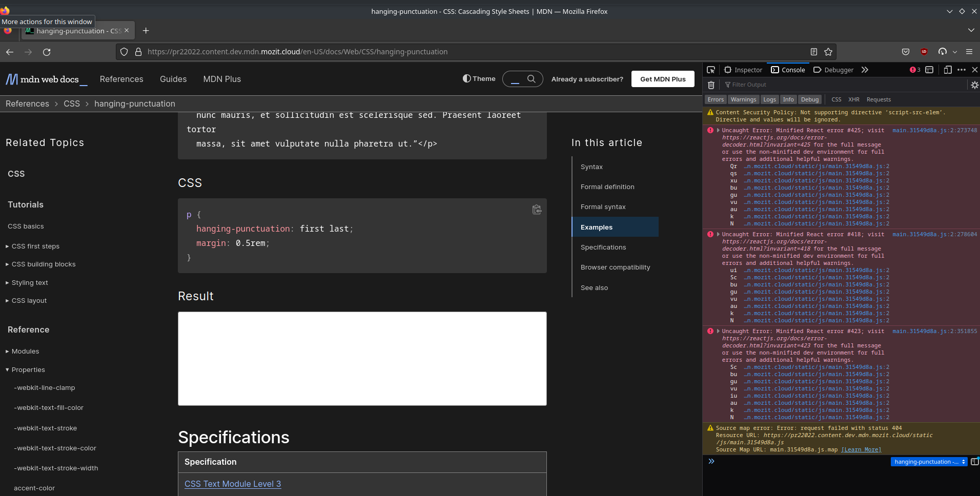The height and width of the screenshot is (496, 980).
Task: Switch to the Debugger devtools tab
Action: [x=833, y=70]
